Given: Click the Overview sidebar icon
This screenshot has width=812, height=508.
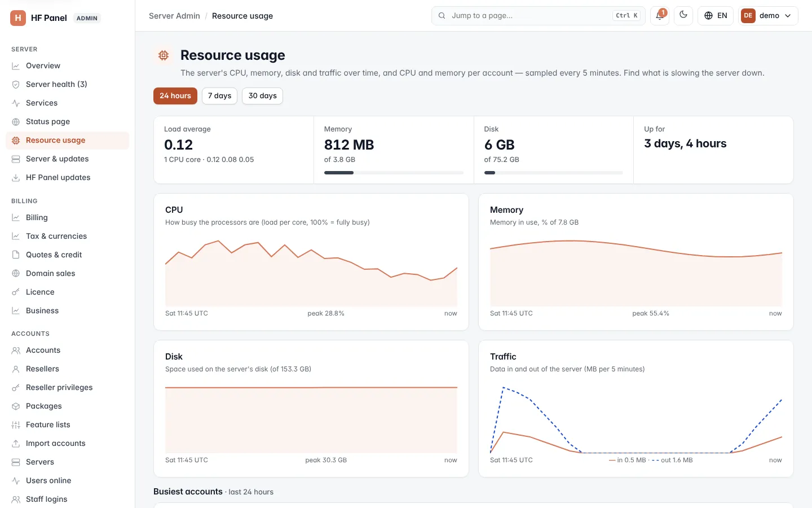Looking at the screenshot, I should [16, 66].
